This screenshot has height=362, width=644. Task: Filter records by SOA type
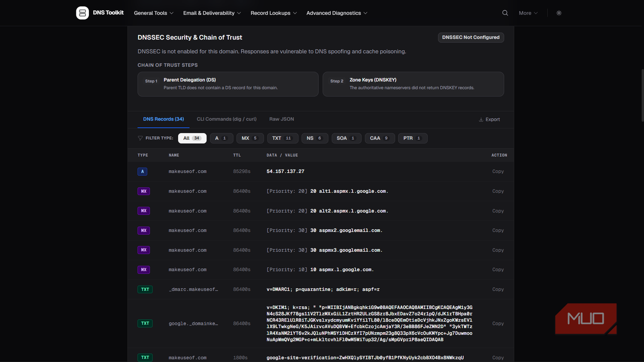[346, 138]
